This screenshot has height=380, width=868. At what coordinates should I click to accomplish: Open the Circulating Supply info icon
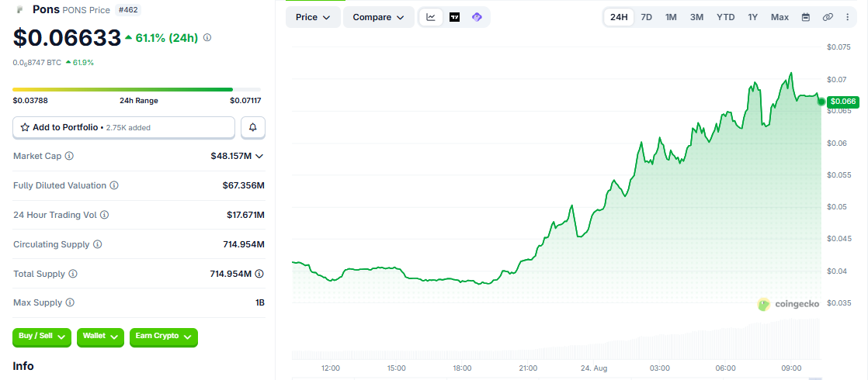point(97,244)
